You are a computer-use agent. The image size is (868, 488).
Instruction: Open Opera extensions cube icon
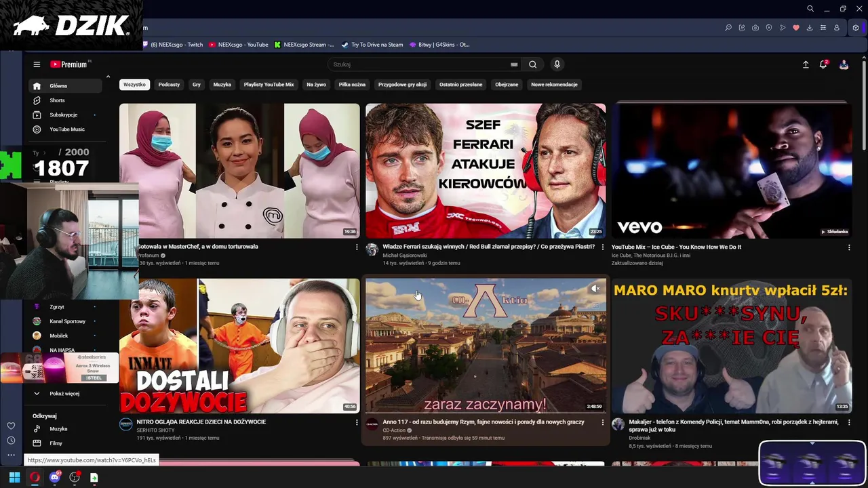[856, 28]
